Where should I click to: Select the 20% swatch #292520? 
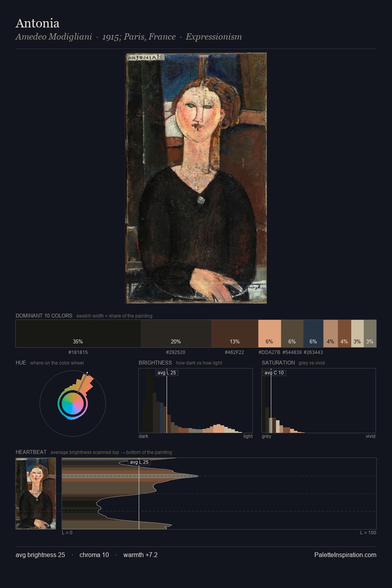176,334
